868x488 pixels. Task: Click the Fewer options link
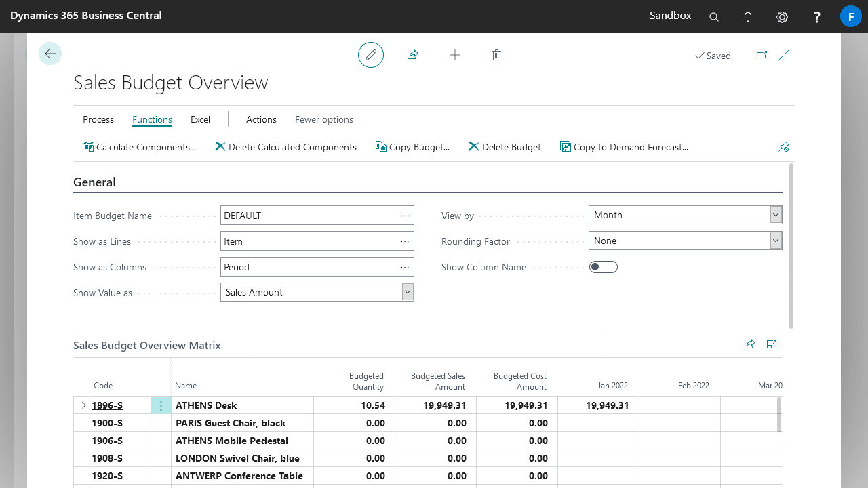tap(324, 119)
